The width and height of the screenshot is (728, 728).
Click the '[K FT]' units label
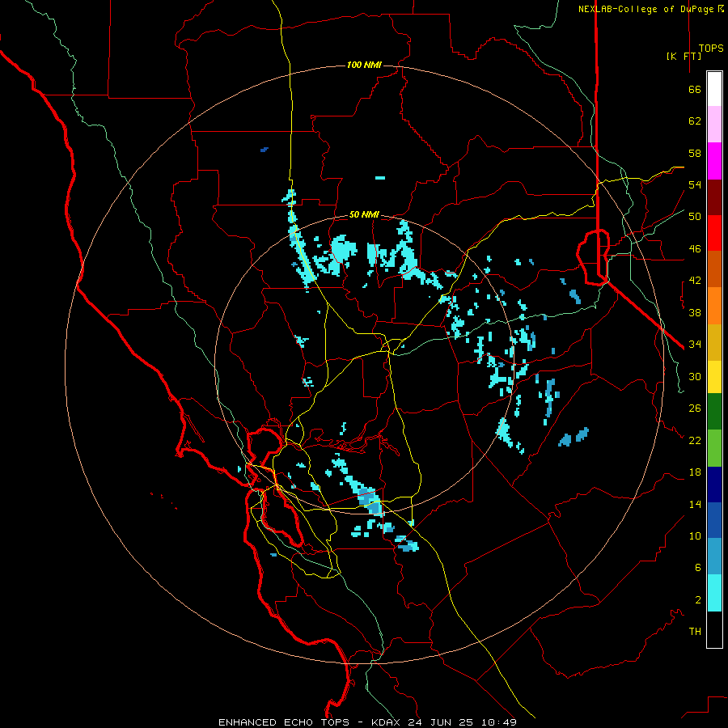coord(684,56)
